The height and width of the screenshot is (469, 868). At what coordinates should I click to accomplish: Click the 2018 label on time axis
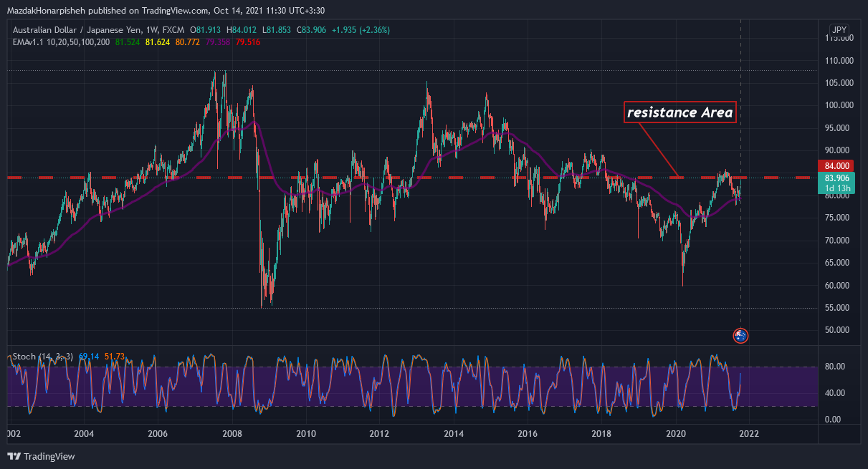(601, 434)
